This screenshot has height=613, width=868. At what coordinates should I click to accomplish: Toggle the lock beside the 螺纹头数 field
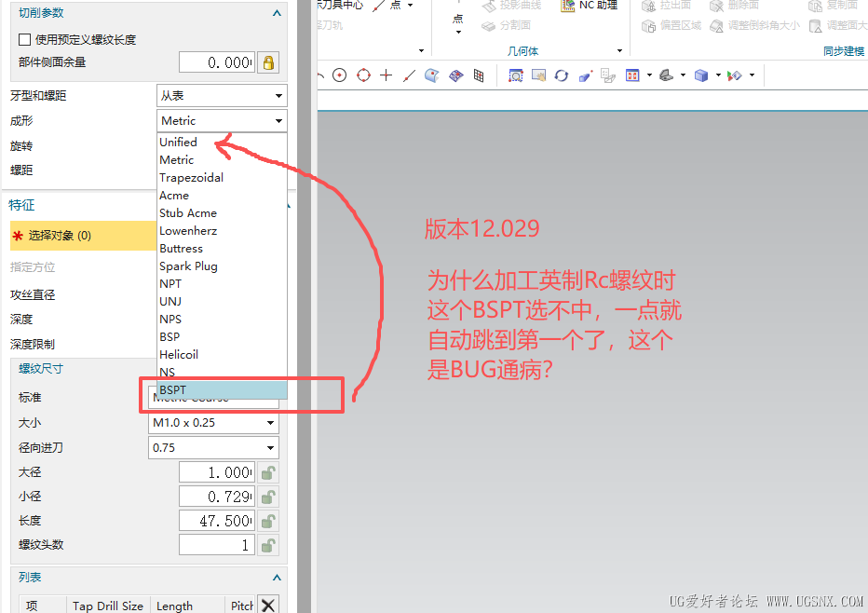[x=268, y=545]
